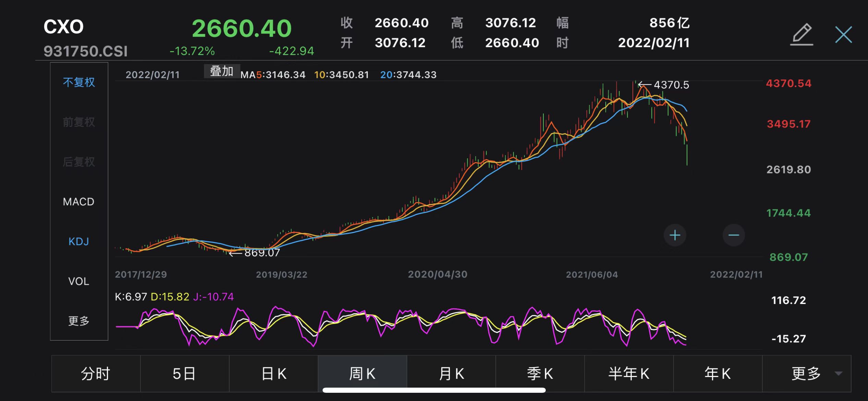This screenshot has height=401, width=868.
Task: Click the zoom-out minus icon on chart
Action: (x=733, y=235)
